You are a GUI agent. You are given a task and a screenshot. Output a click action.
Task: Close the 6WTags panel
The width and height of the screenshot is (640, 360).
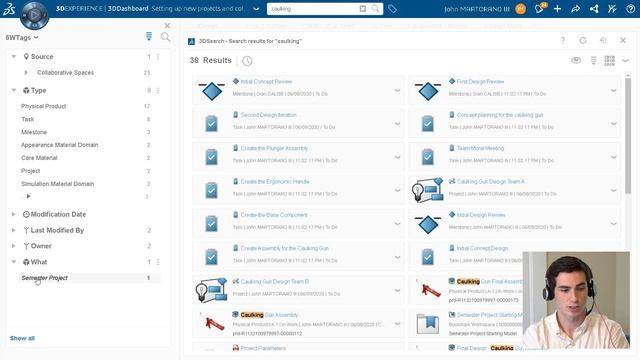(167, 25)
